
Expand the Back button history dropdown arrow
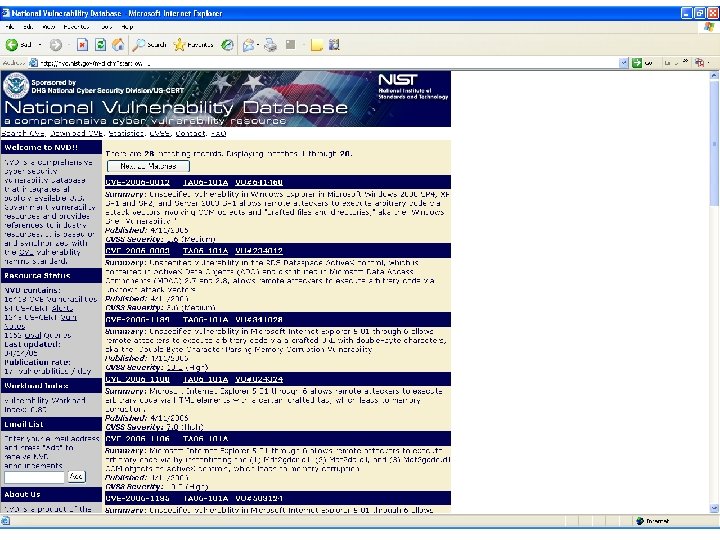[39, 45]
